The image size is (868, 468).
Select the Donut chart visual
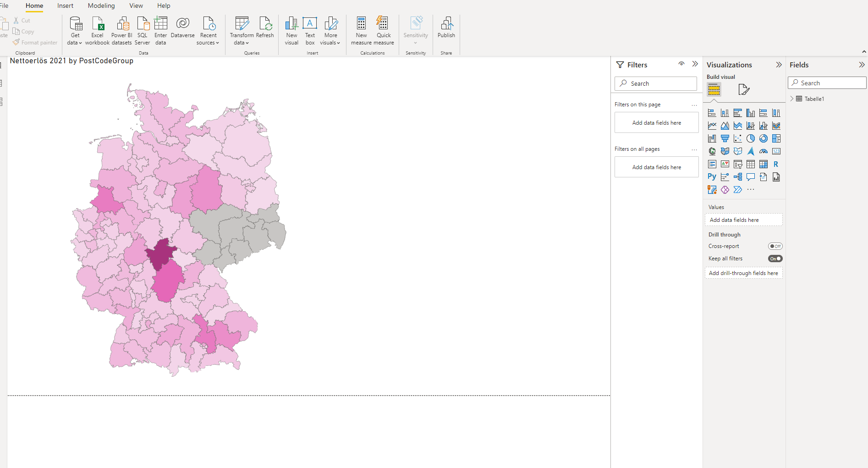tap(763, 138)
